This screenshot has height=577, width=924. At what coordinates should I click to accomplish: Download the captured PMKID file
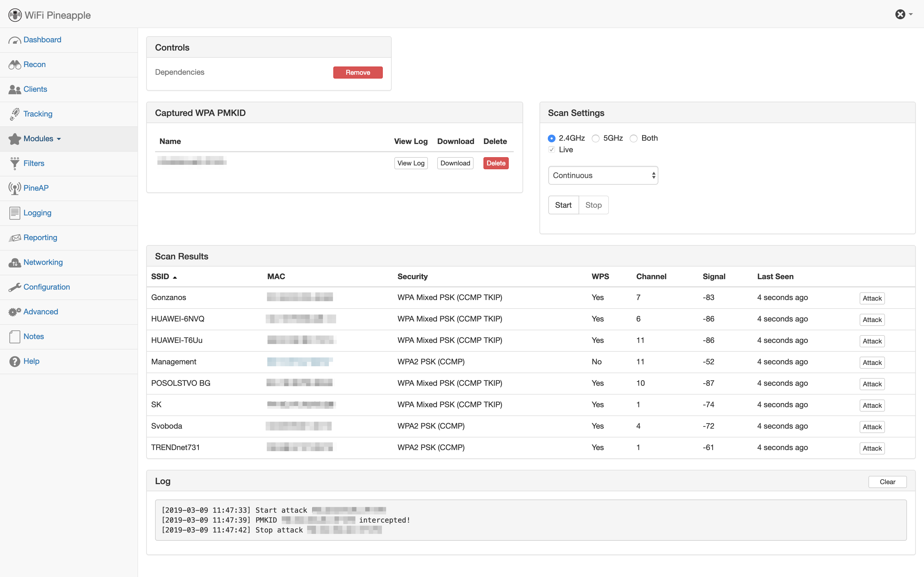pyautogui.click(x=455, y=163)
